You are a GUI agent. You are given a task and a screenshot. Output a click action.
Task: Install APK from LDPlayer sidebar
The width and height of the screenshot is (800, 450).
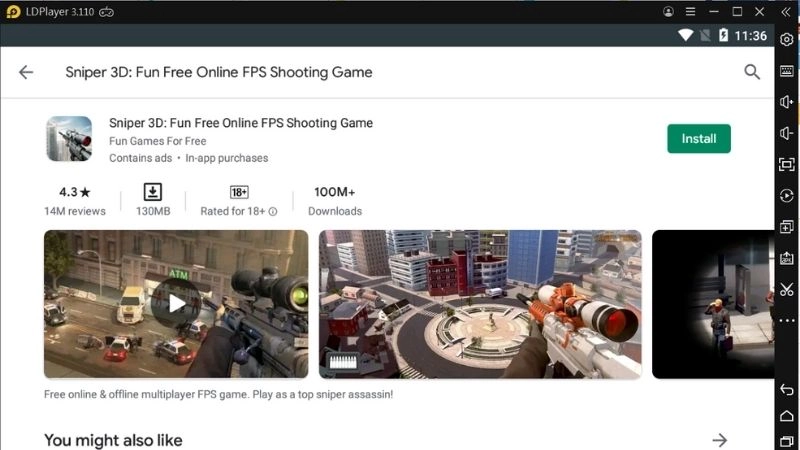(x=787, y=258)
